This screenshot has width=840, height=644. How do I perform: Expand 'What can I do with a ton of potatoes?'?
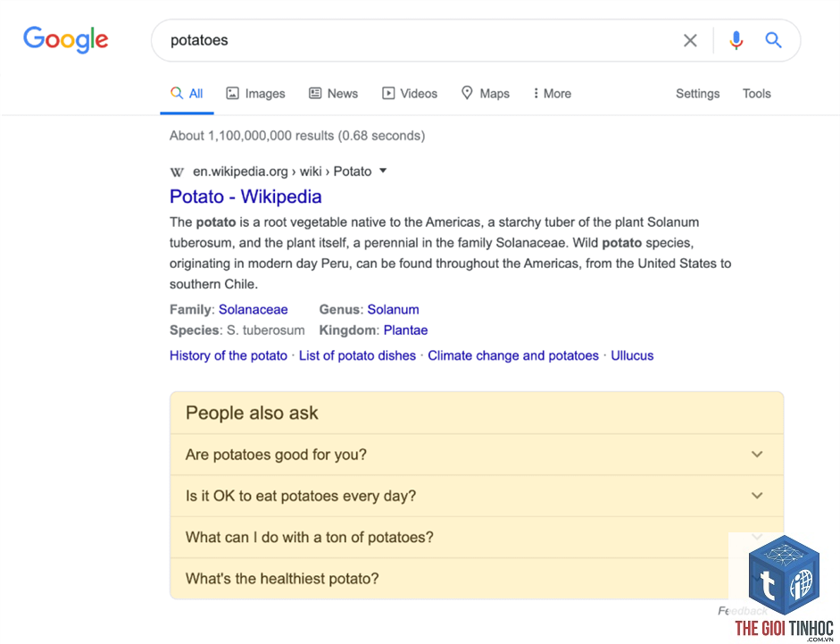tap(477, 537)
